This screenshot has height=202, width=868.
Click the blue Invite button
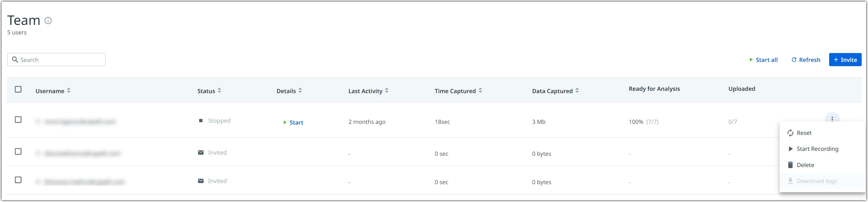tap(845, 60)
